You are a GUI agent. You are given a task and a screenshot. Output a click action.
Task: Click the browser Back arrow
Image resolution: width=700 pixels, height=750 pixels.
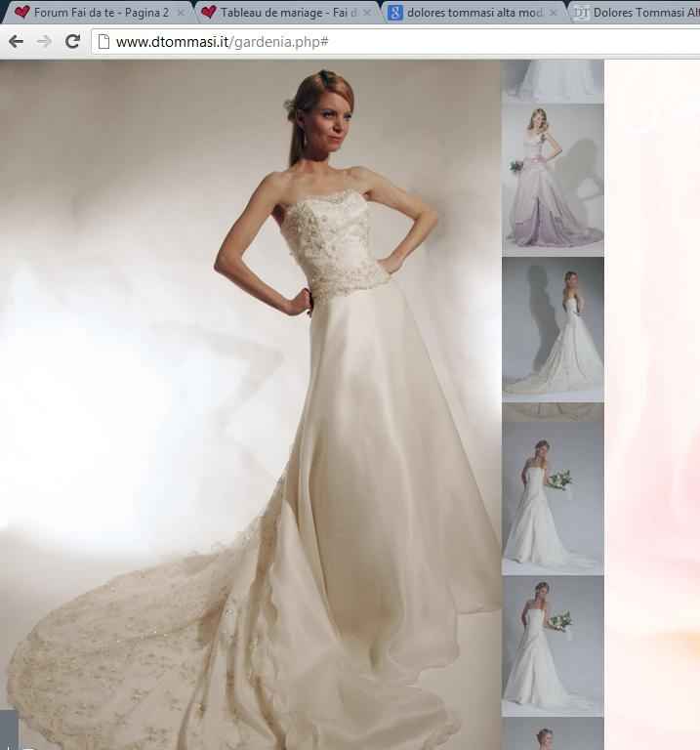click(x=16, y=41)
